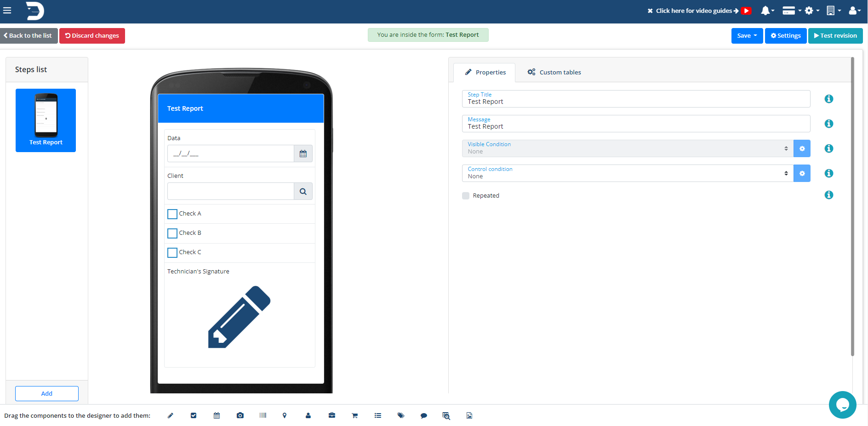Viewport: 868px width, 426px height.
Task: Pick the image file component
Action: [469, 415]
